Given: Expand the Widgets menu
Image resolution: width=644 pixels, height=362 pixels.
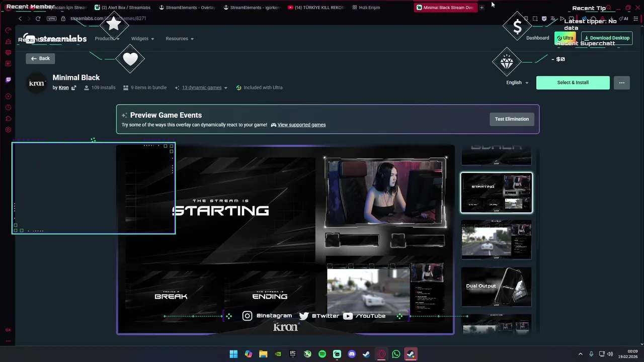Looking at the screenshot, I should tap(142, 39).
